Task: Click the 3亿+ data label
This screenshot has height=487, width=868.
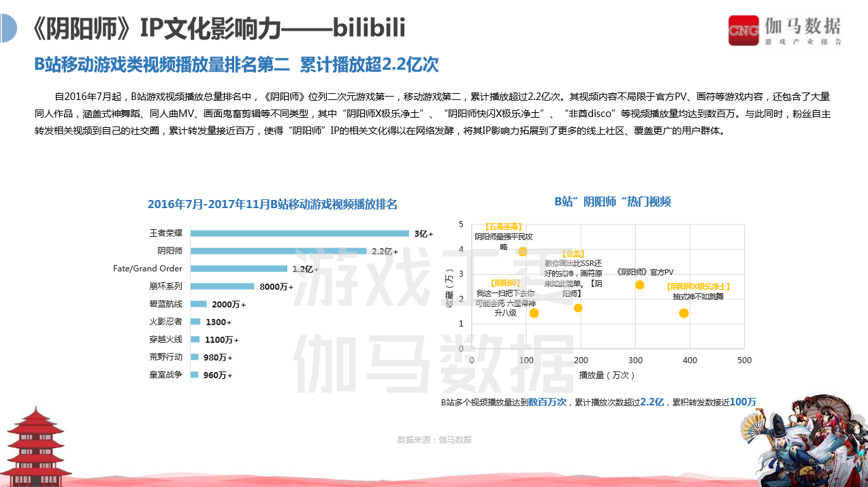Action: (423, 233)
